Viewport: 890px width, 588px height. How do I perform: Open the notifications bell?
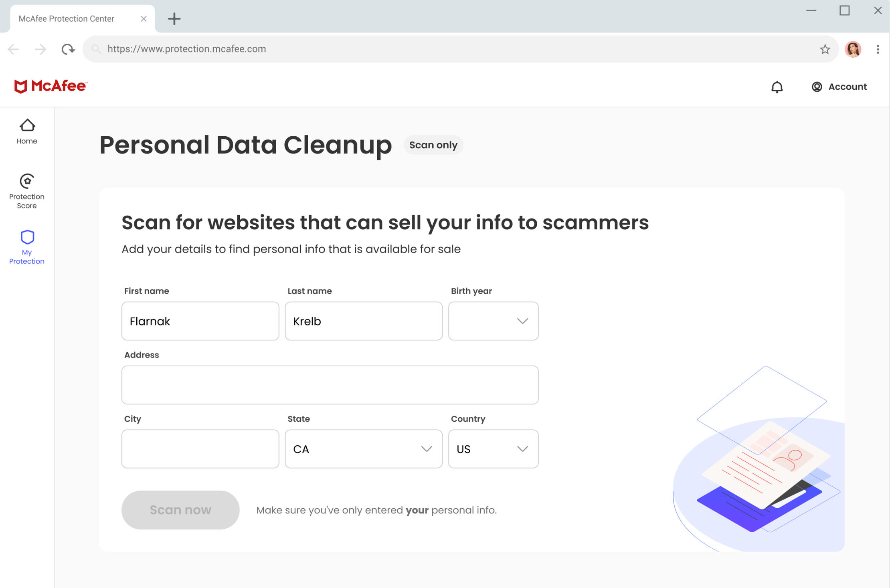click(x=777, y=87)
